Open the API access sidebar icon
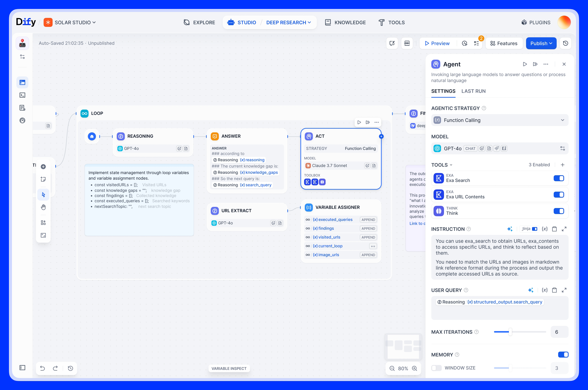Screen dimensions: 588x390 pyautogui.click(x=22, y=95)
